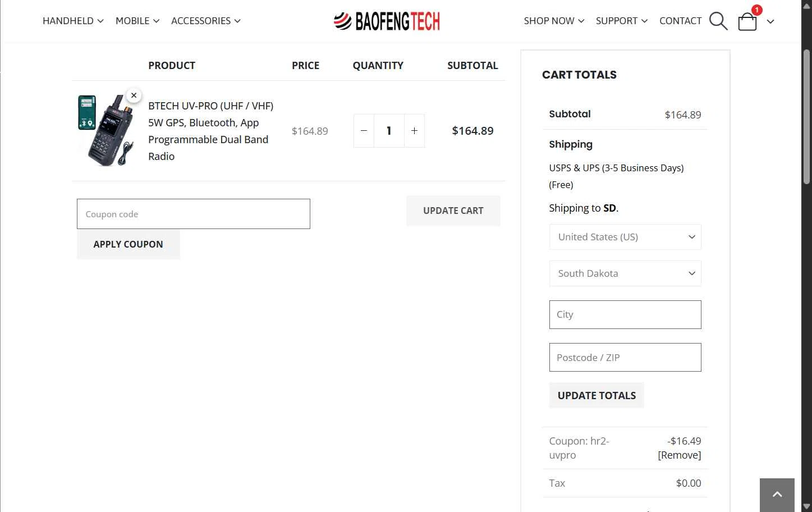Click the Tax amount $0.00
The height and width of the screenshot is (512, 812).
(689, 483)
